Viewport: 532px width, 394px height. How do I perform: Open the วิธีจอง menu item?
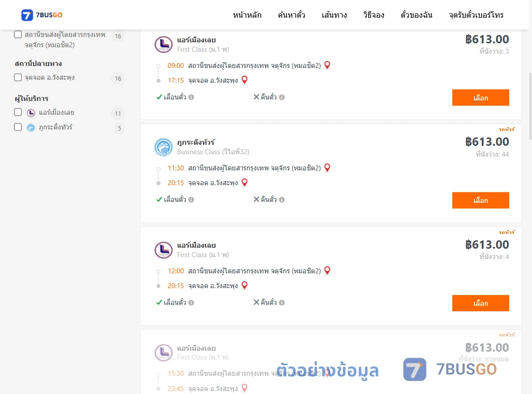(373, 15)
